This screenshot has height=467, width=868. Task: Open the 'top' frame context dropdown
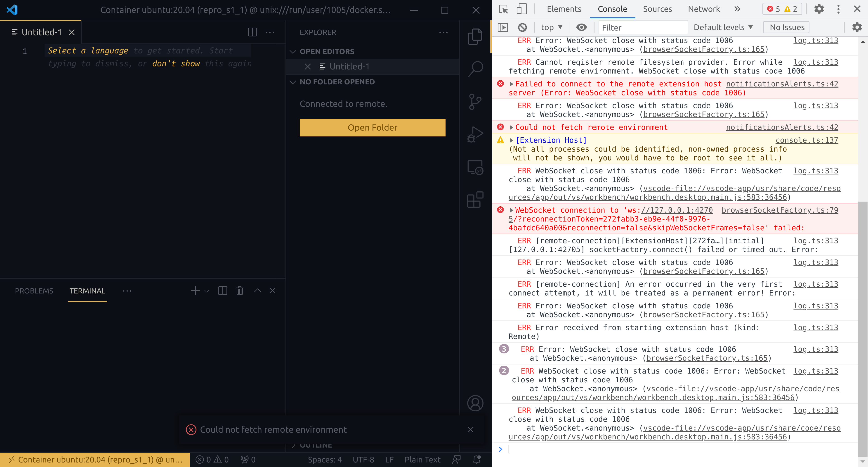[x=551, y=27]
